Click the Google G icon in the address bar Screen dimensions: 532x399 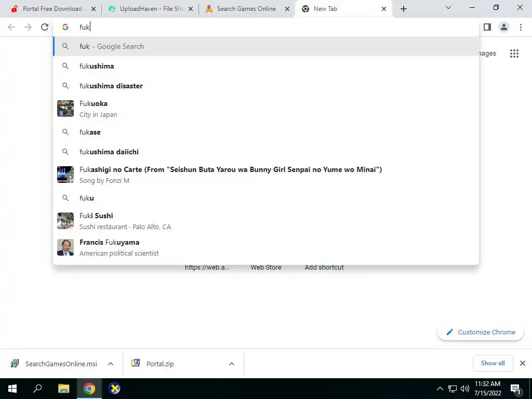(65, 27)
